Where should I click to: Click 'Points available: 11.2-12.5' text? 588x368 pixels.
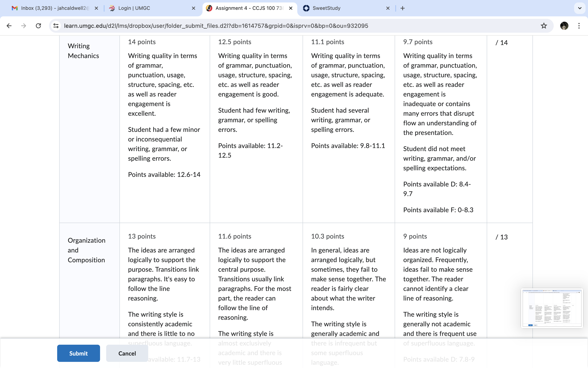(251, 150)
